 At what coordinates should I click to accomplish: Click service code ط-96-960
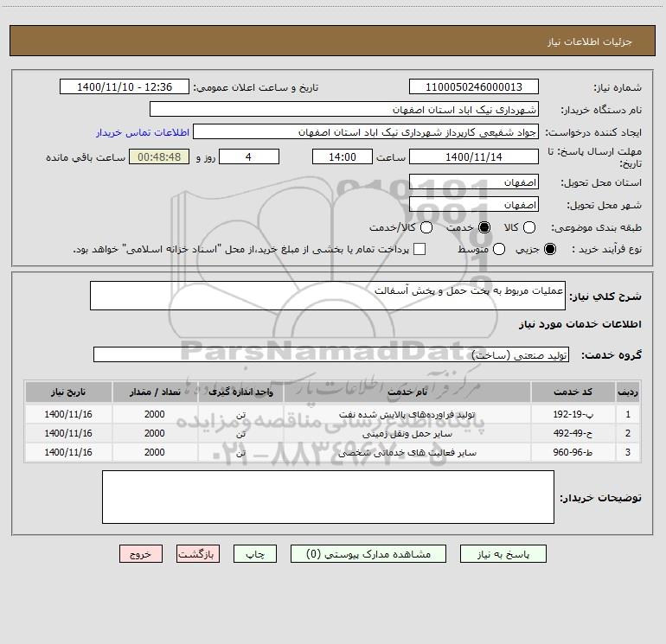tap(573, 453)
